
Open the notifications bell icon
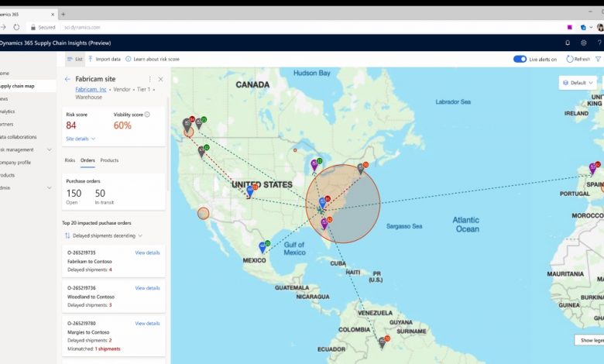point(568,43)
